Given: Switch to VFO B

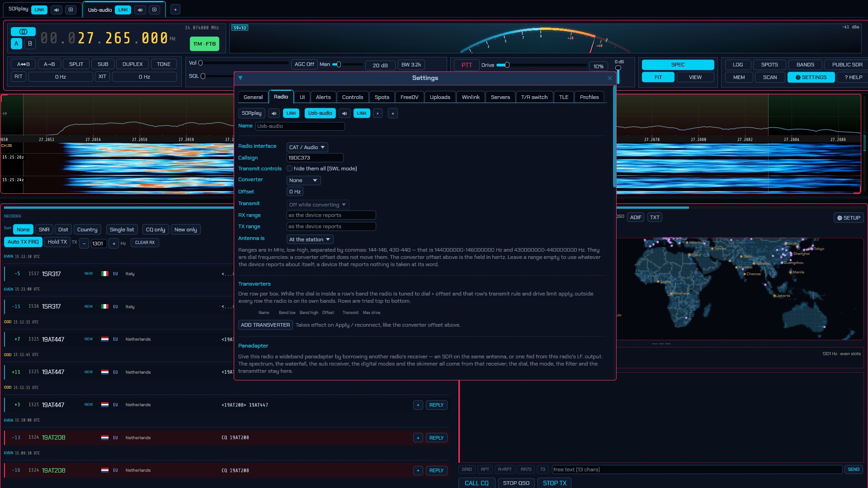Looking at the screenshot, I should pyautogui.click(x=30, y=44).
